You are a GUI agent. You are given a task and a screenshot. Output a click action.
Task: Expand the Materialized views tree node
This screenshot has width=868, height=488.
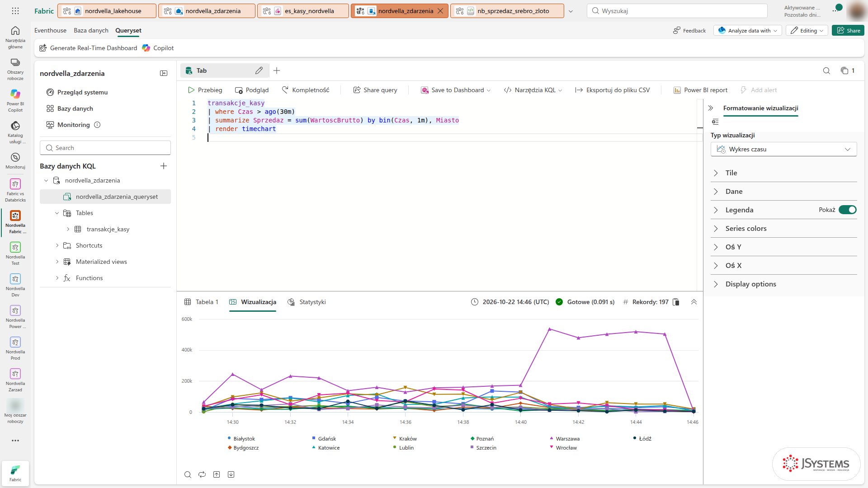click(x=57, y=262)
